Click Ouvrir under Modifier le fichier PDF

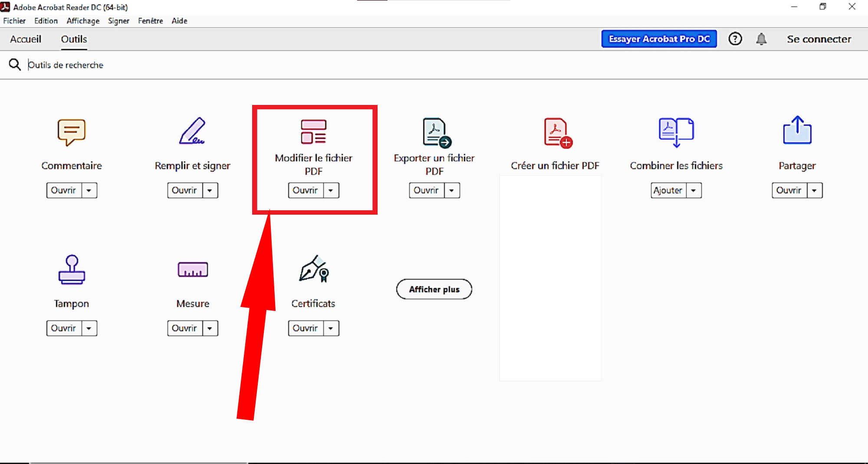[306, 190]
